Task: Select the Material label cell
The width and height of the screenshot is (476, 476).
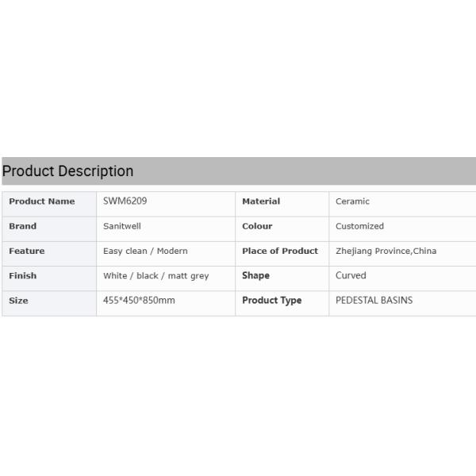Action: 261,202
